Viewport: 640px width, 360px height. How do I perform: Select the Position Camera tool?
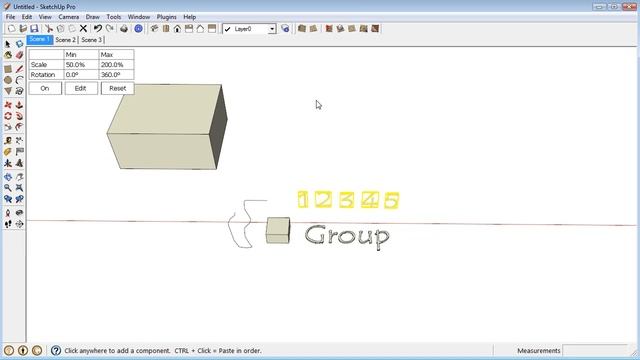click(8, 213)
